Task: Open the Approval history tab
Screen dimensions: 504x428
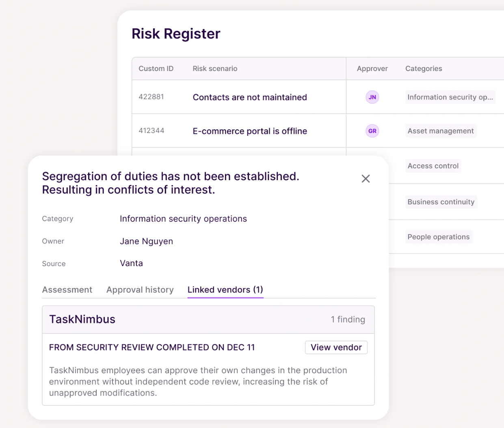Action: pos(140,290)
